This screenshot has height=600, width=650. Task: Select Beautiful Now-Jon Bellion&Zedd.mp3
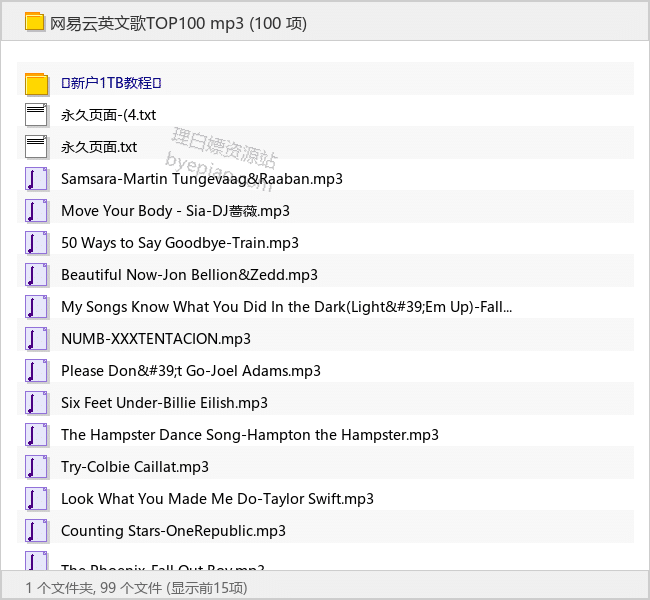point(189,274)
